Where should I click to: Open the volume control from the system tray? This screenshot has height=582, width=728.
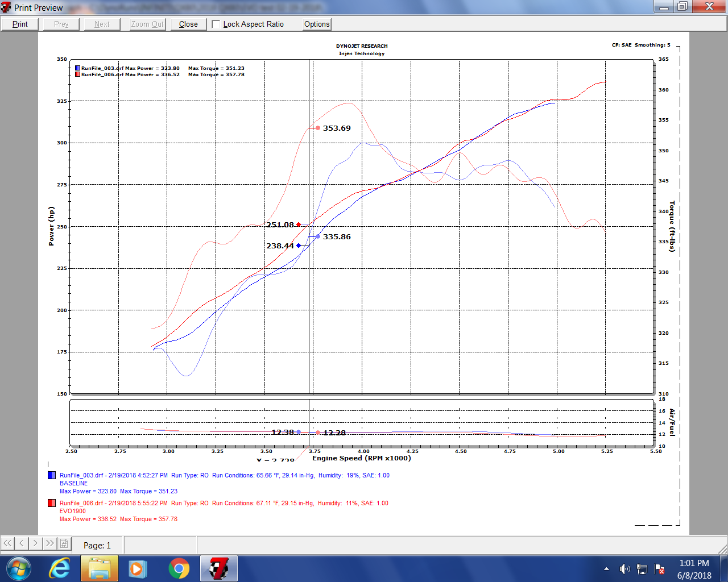624,568
